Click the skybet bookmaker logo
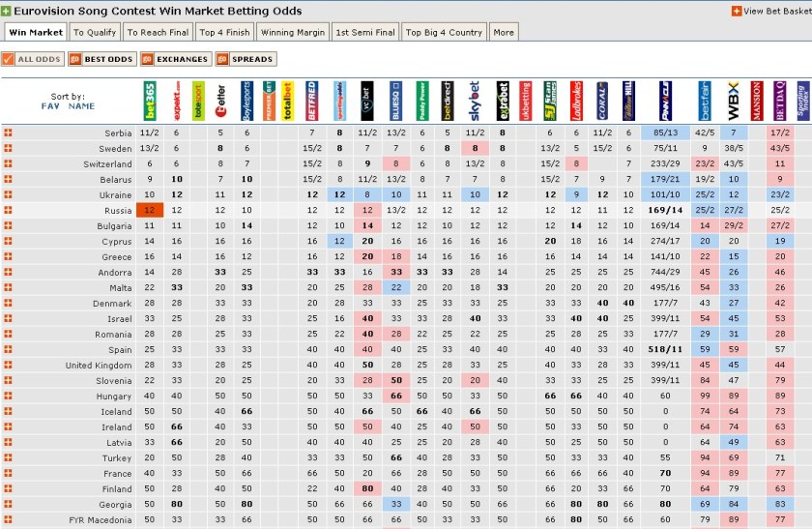 coord(475,101)
